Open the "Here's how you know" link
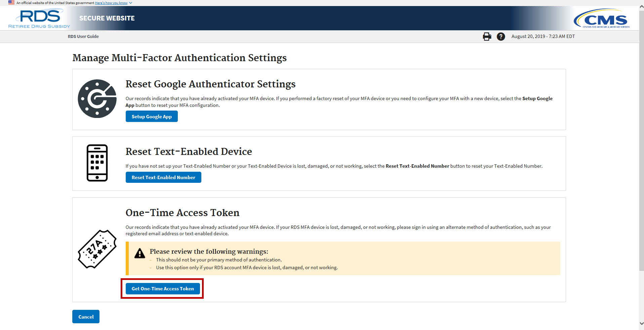 pos(111,3)
